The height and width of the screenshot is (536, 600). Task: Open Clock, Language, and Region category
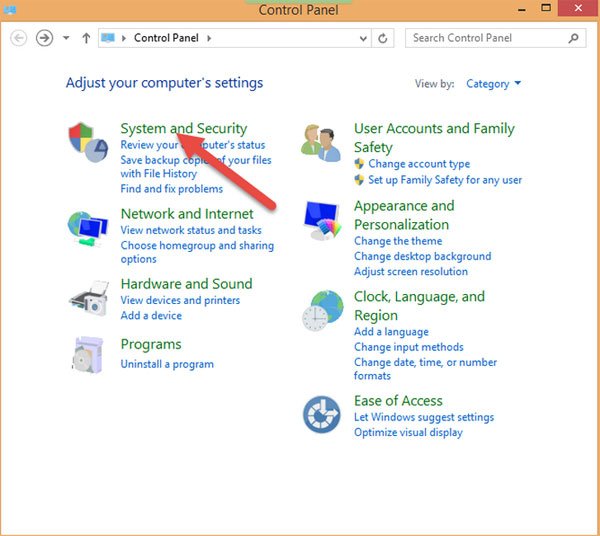pyautogui.click(x=419, y=306)
